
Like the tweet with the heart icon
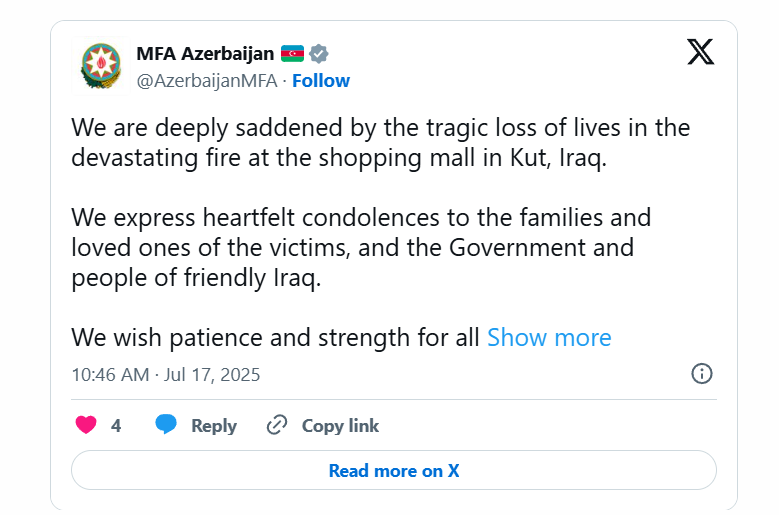pyautogui.click(x=86, y=425)
